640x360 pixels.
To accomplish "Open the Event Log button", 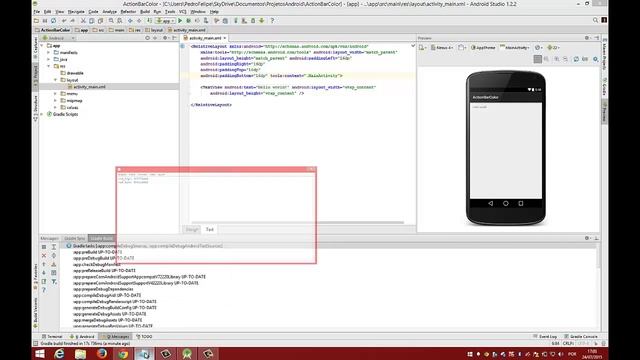I will [x=545, y=337].
